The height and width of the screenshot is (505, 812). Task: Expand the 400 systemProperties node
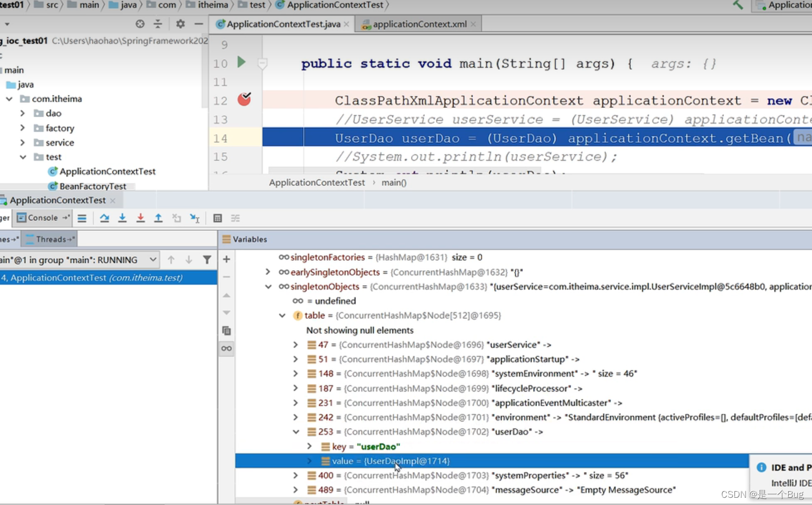[296, 476]
